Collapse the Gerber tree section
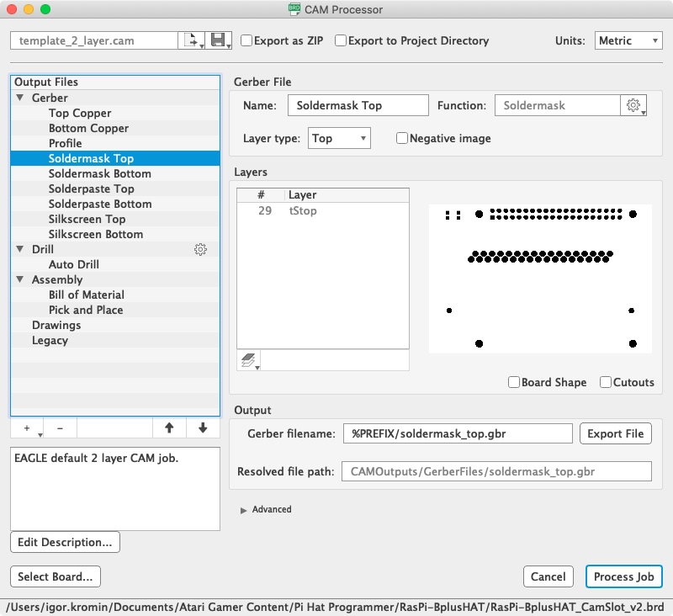 [x=19, y=98]
